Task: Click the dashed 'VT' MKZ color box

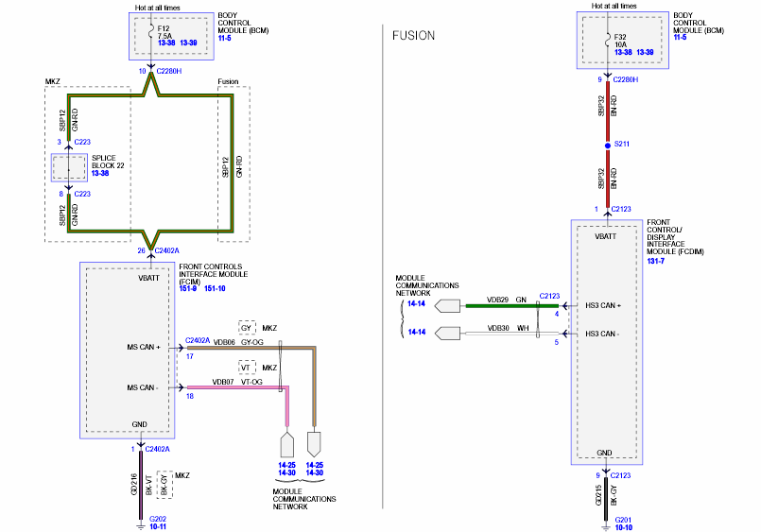Action: (x=247, y=368)
